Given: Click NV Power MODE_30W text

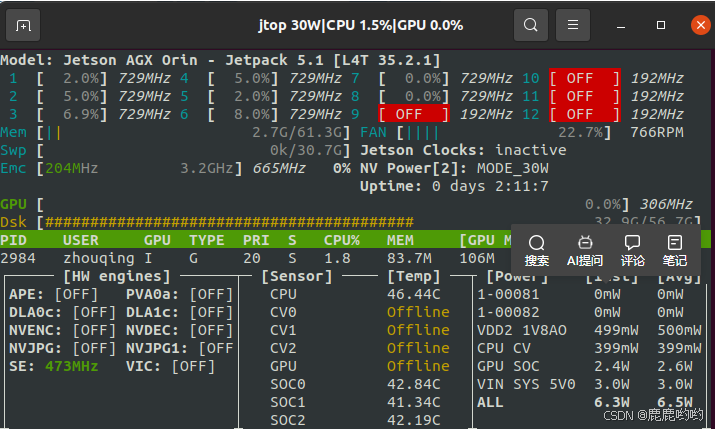Looking at the screenshot, I should (x=454, y=169).
